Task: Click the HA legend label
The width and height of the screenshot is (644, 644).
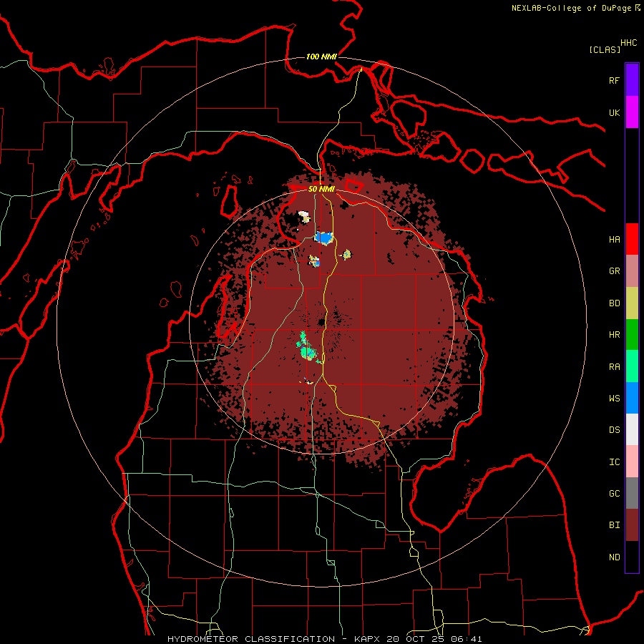Action: click(x=614, y=240)
